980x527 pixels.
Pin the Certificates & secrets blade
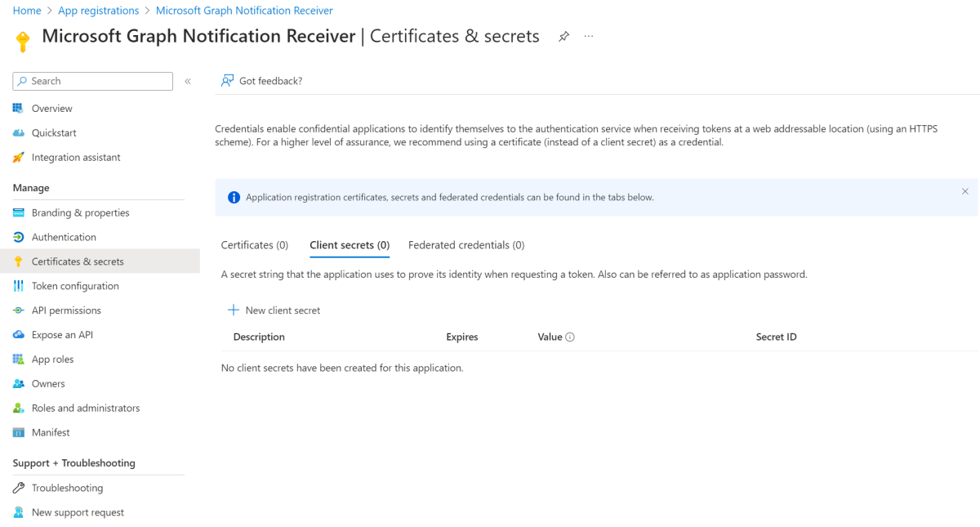563,36
